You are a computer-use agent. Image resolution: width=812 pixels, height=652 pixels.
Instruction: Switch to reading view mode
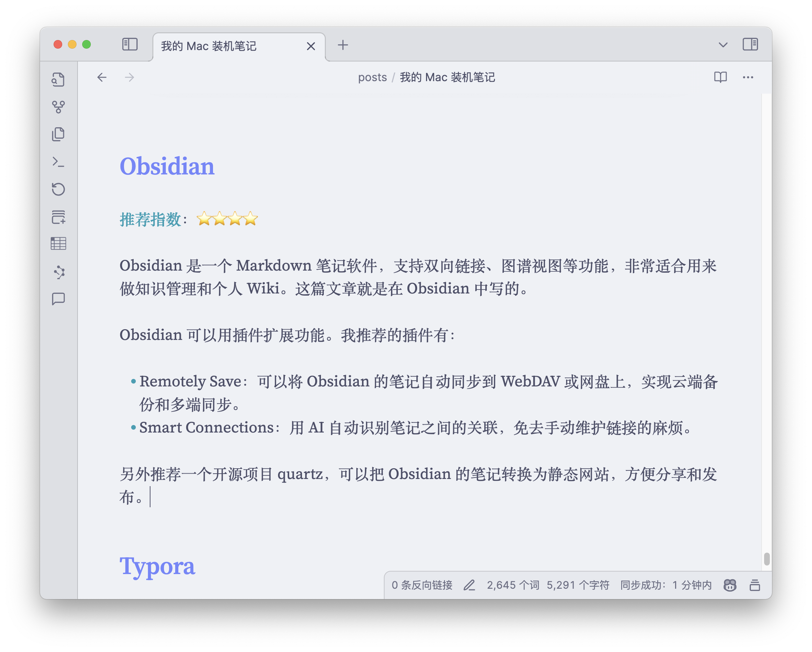[720, 77]
